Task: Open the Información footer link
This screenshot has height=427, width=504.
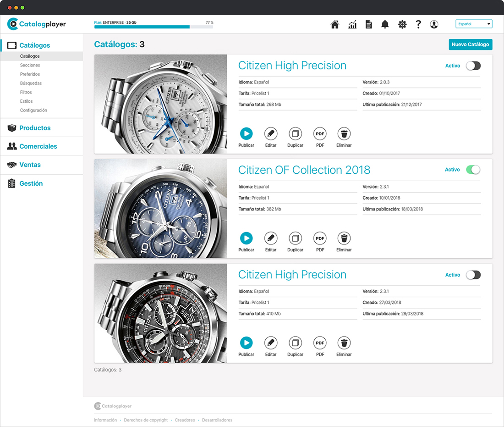Action: 105,420
